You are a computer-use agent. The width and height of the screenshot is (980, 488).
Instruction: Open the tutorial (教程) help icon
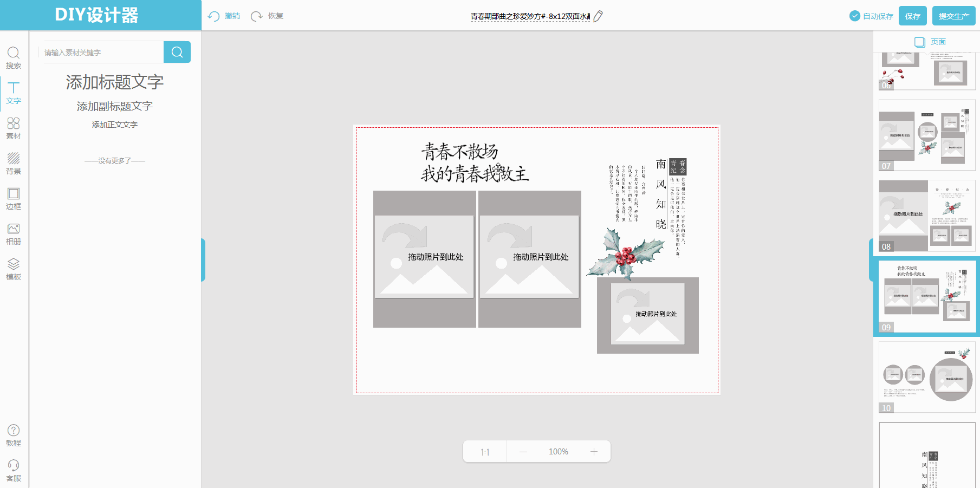pyautogui.click(x=14, y=435)
